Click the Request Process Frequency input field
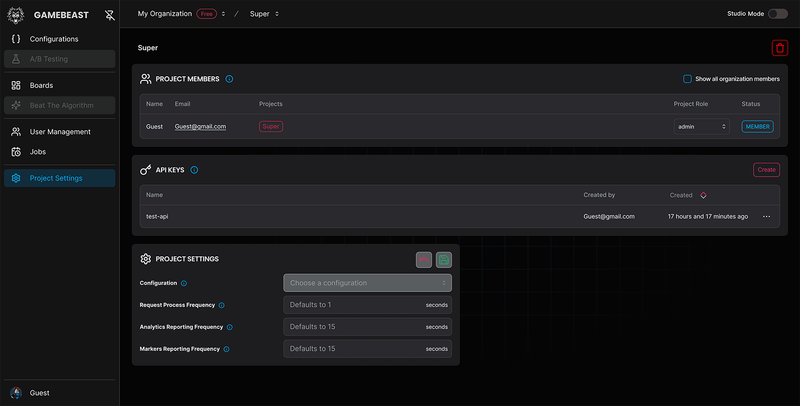This screenshot has width=800, height=406. [x=367, y=305]
